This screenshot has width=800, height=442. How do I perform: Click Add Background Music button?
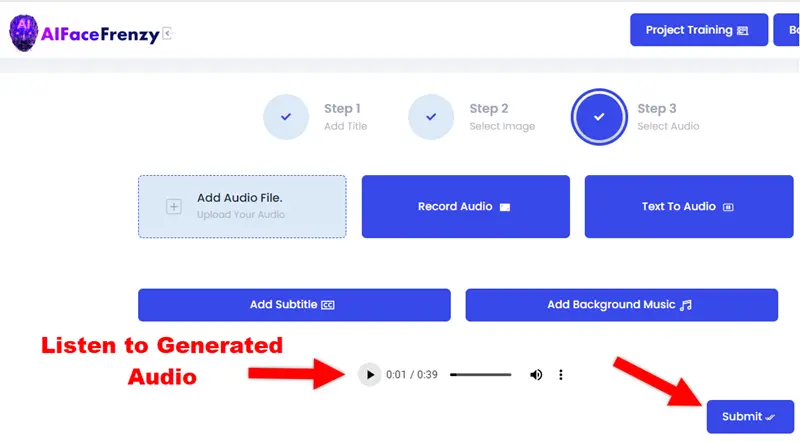621,305
